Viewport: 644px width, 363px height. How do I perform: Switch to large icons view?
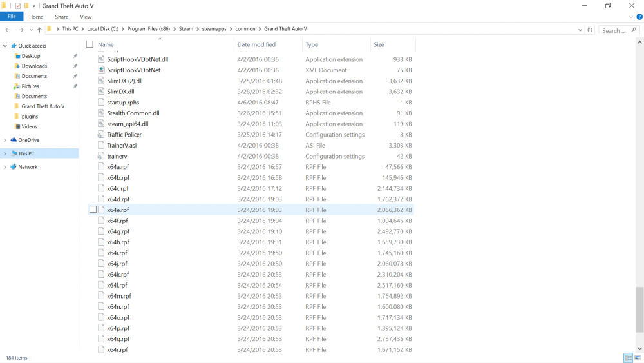click(x=638, y=358)
